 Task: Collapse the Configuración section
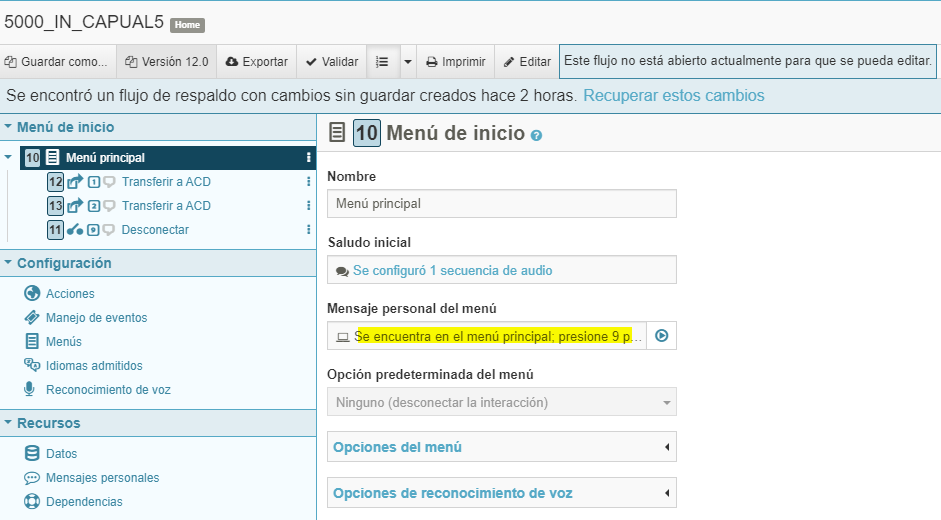tap(8, 262)
